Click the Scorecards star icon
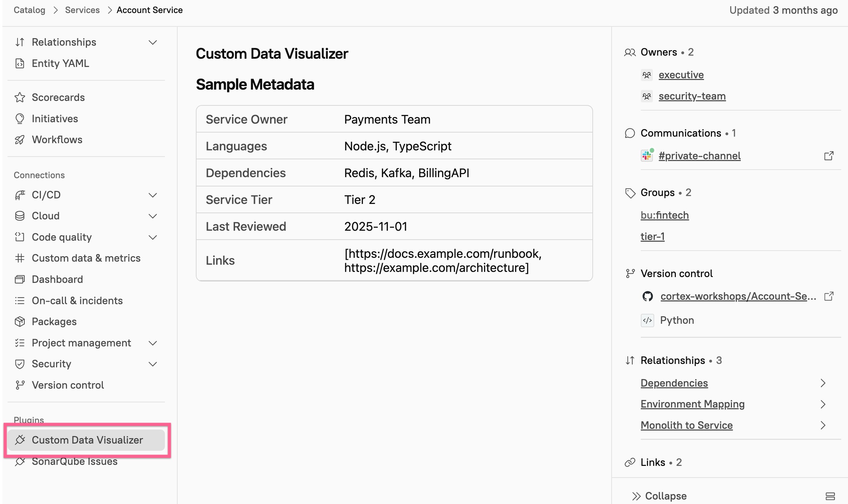The image size is (848, 504). click(20, 98)
